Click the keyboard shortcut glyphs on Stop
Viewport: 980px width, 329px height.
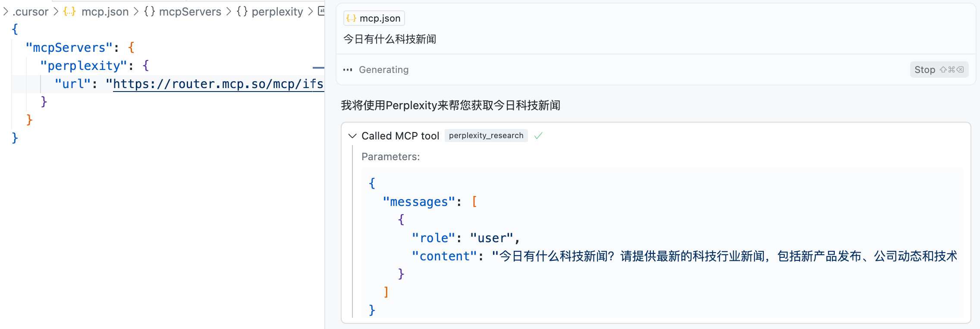coord(952,70)
